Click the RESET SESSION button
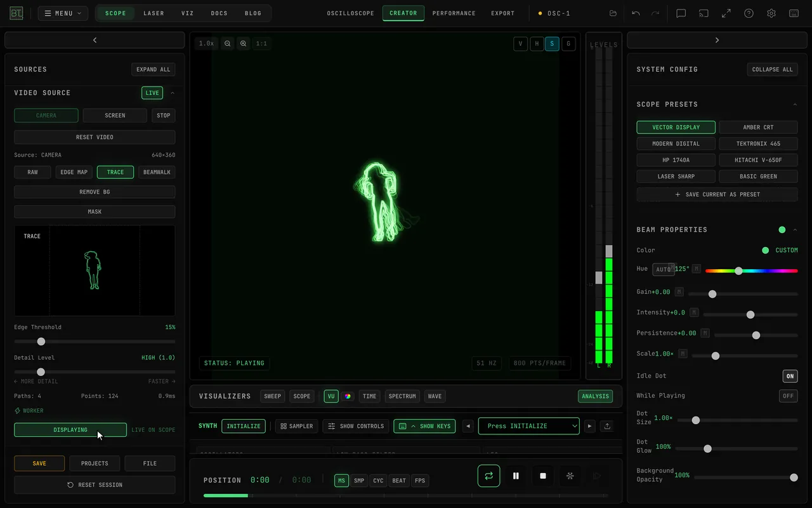Viewport: 812px width, 508px height. pyautogui.click(x=95, y=485)
